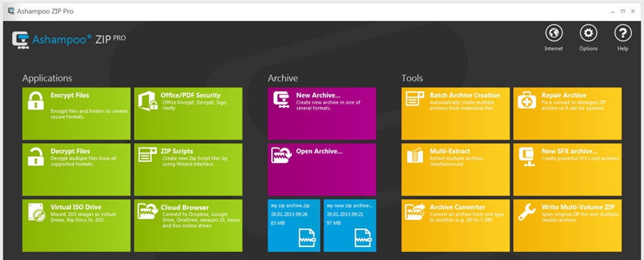Click the recent file name my zip archive.zip
The image size is (644, 260).
click(290, 206)
